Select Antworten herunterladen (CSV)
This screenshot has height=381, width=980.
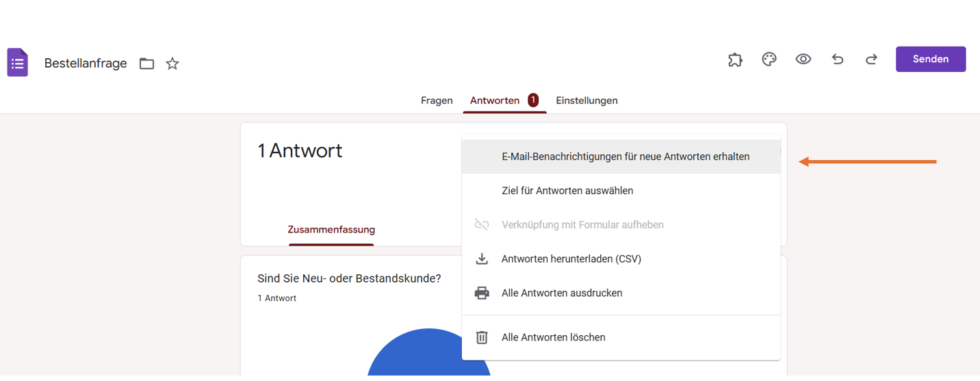(x=621, y=259)
